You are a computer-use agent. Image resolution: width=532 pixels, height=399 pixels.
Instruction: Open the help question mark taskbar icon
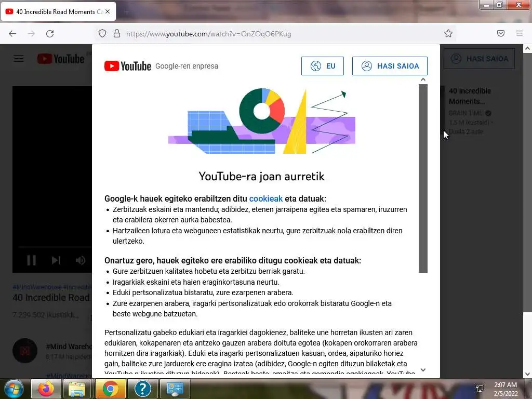[142, 389]
